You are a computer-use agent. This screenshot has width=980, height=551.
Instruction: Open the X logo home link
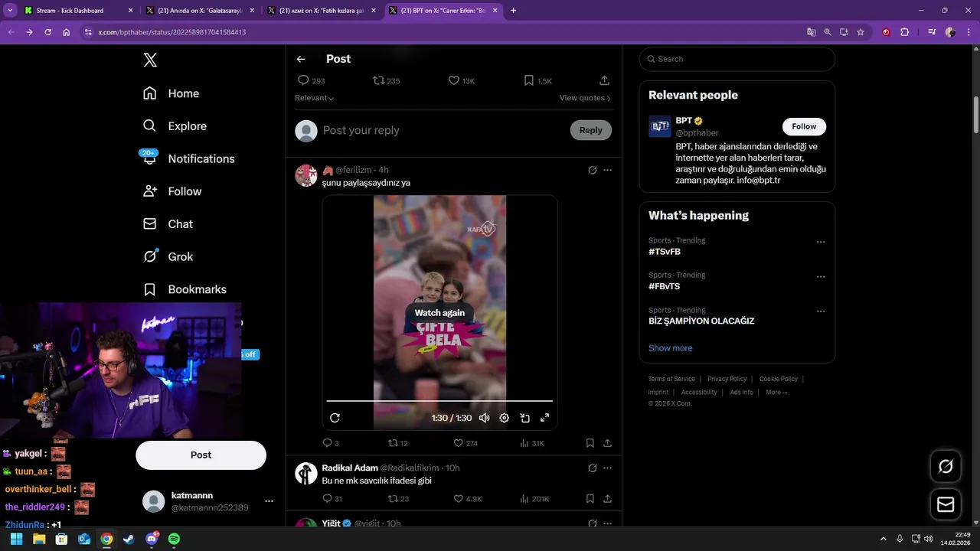pyautogui.click(x=150, y=60)
